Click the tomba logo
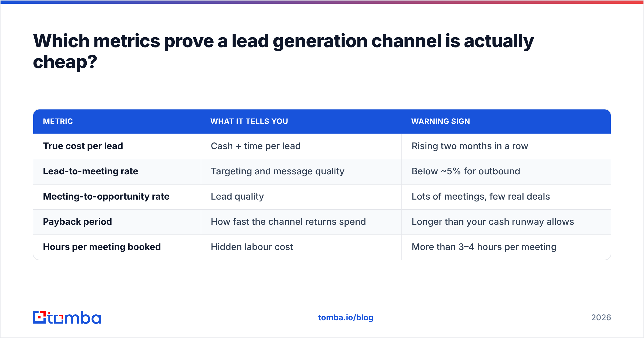 (x=67, y=317)
